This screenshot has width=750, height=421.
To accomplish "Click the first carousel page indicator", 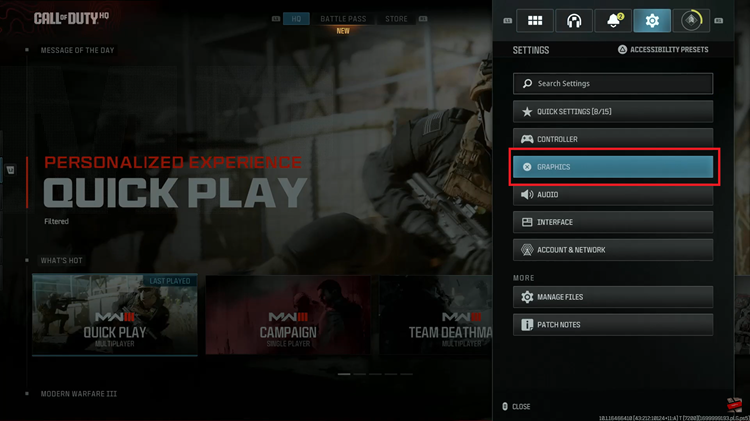I will pyautogui.click(x=344, y=374).
